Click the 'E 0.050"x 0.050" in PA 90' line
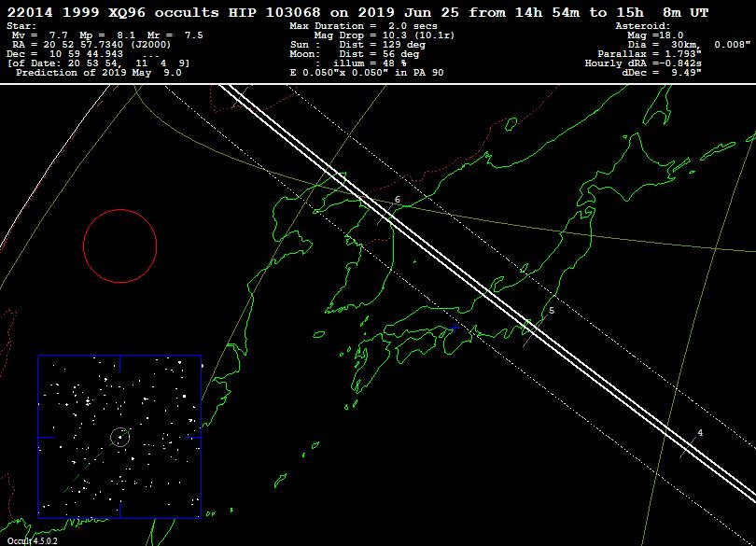Viewport: 756px width, 546px height. tap(367, 73)
